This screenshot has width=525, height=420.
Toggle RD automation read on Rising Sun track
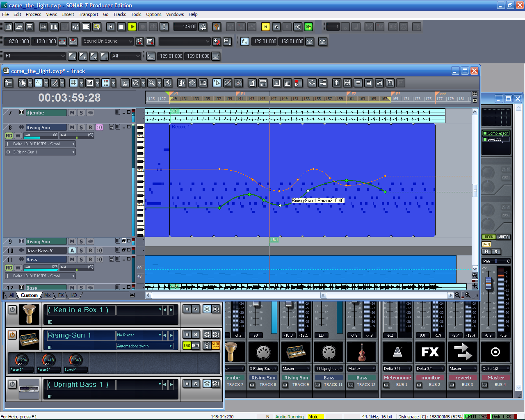[9, 136]
